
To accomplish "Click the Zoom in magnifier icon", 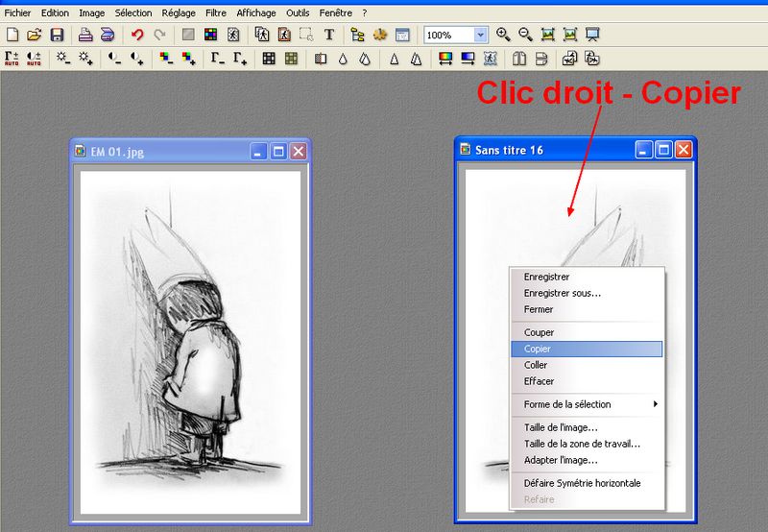I will pos(503,35).
